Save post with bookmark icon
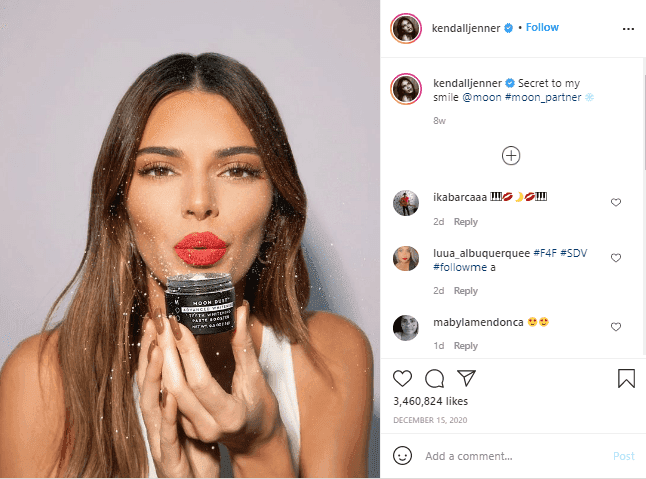The height and width of the screenshot is (479, 646). pyautogui.click(x=626, y=378)
